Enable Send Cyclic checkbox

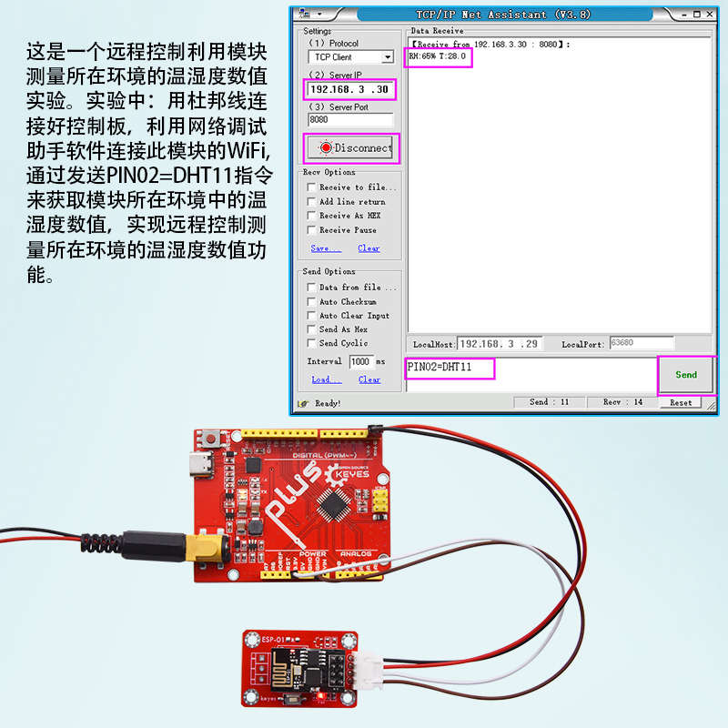point(311,343)
